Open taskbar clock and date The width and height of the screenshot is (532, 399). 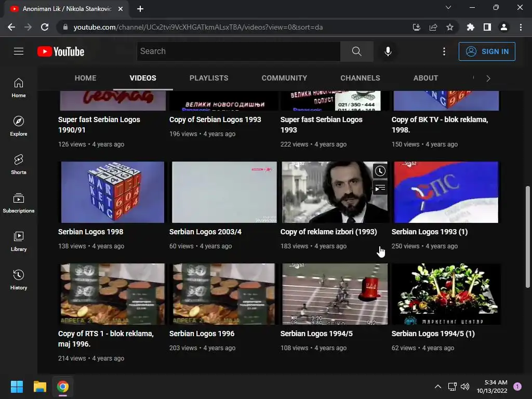[492, 387]
